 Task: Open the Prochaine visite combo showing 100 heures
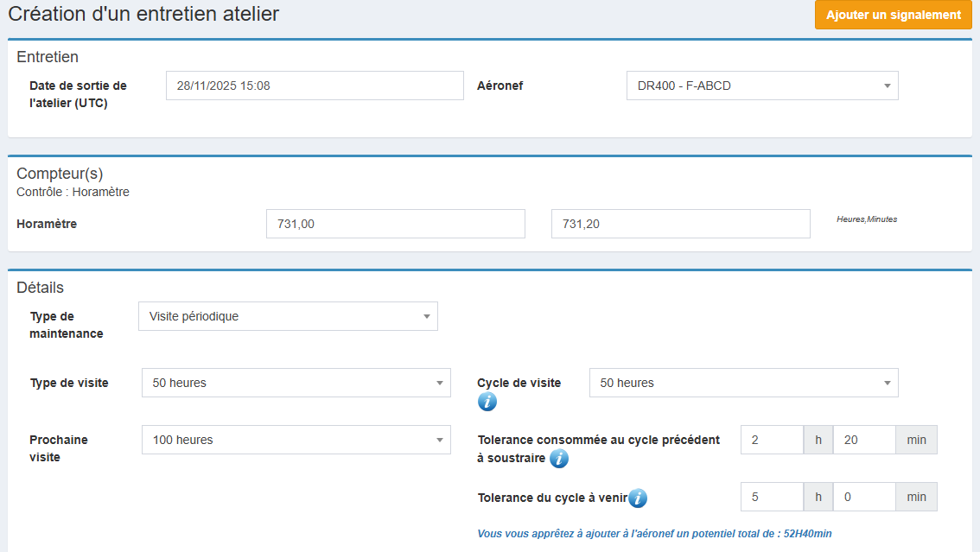click(294, 440)
